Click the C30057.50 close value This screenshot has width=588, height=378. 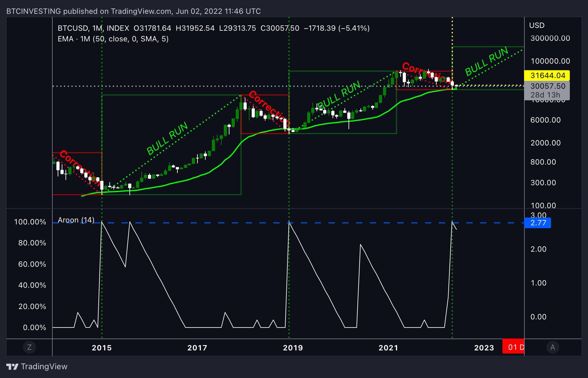coord(280,28)
